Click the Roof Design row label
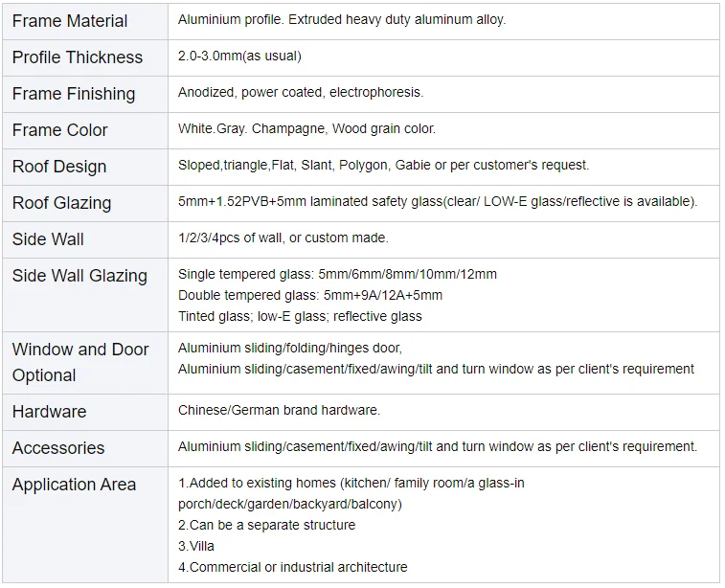 pos(59,167)
